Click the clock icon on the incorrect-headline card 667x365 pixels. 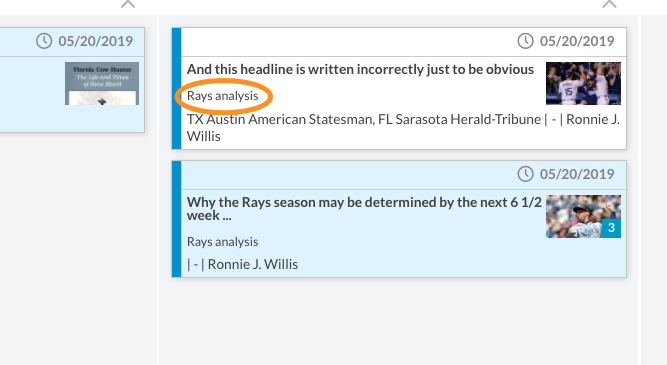[x=525, y=41]
